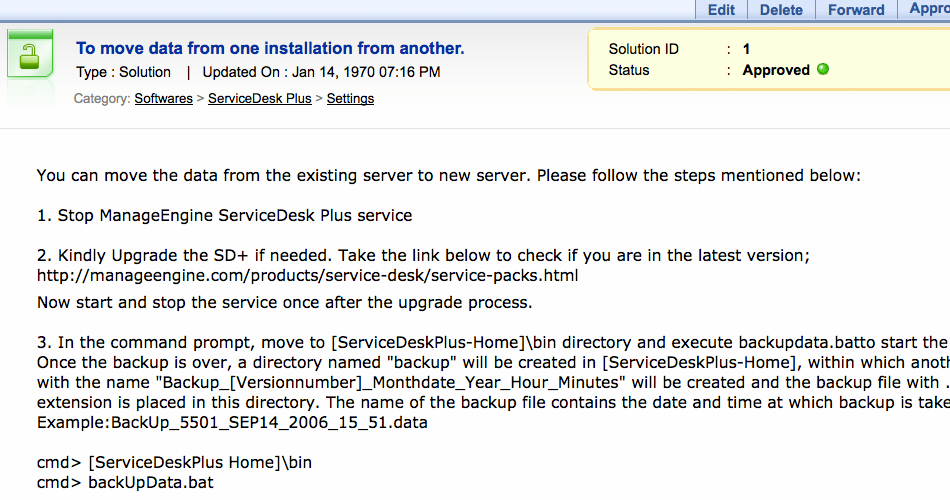Click the Edit button
This screenshot has width=950, height=500.
pyautogui.click(x=721, y=10)
